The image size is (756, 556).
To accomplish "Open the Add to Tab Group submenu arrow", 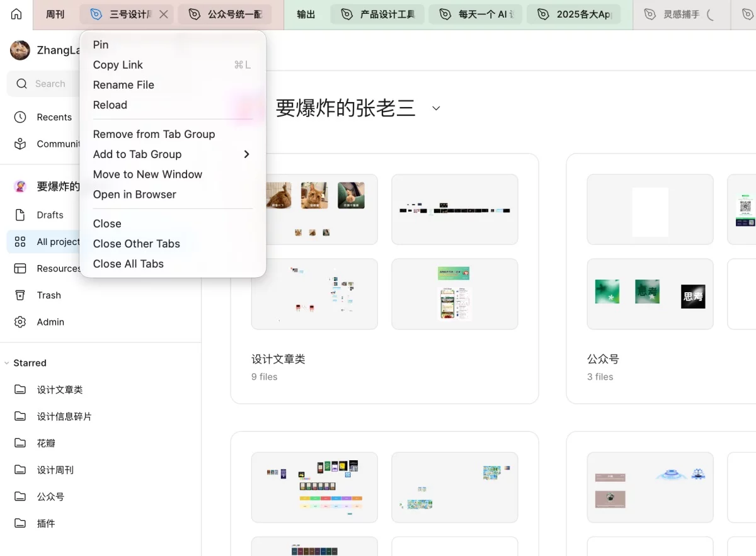I will point(246,154).
